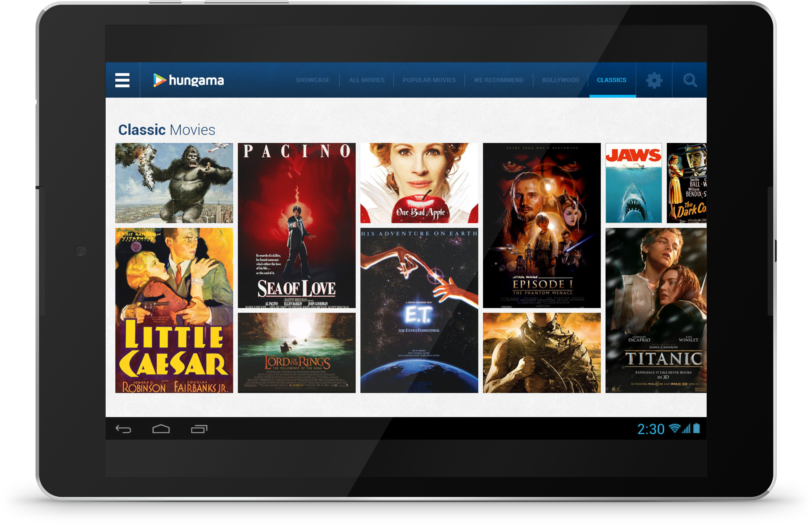Viewport: 812px width, 524px height.
Task: Open the Little Caesar movie poster
Action: tap(174, 310)
